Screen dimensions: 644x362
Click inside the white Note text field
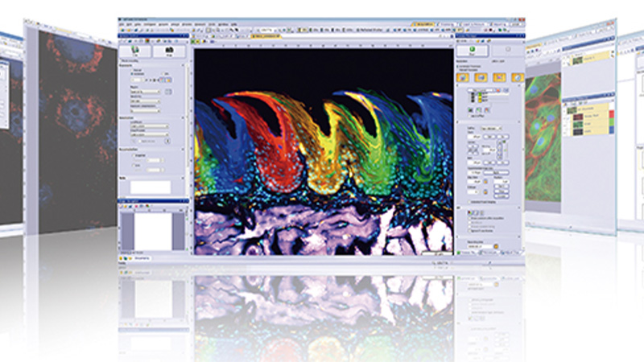point(151,187)
